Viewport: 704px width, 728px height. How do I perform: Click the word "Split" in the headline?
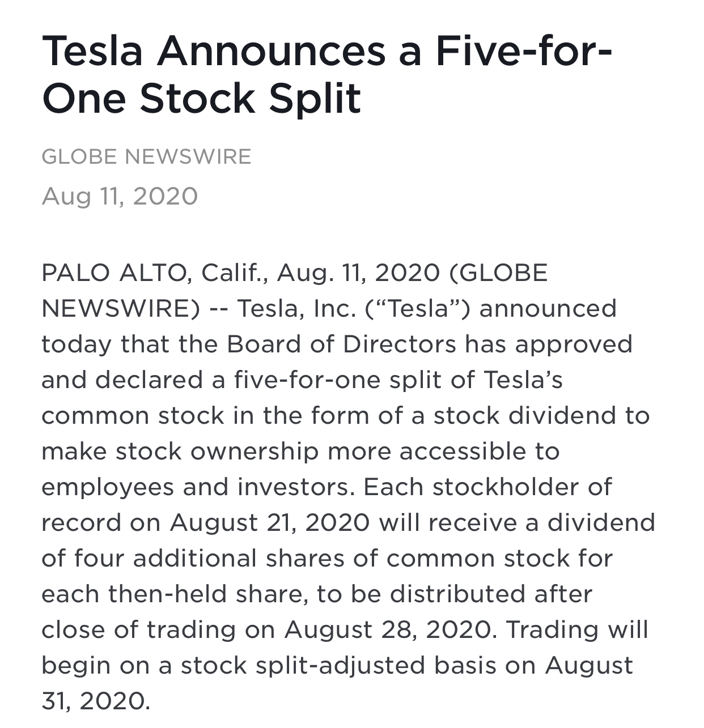point(315,98)
